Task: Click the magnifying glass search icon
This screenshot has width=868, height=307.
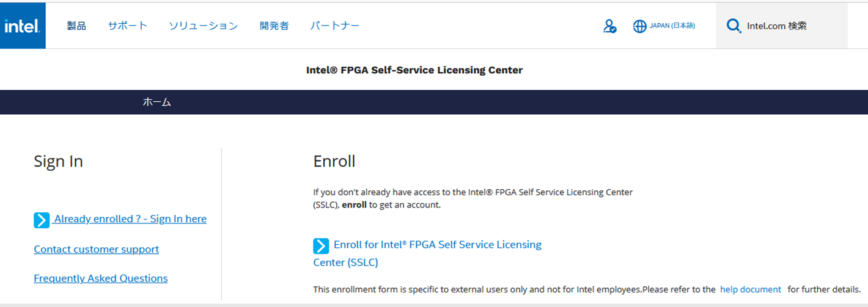Action: tap(734, 26)
